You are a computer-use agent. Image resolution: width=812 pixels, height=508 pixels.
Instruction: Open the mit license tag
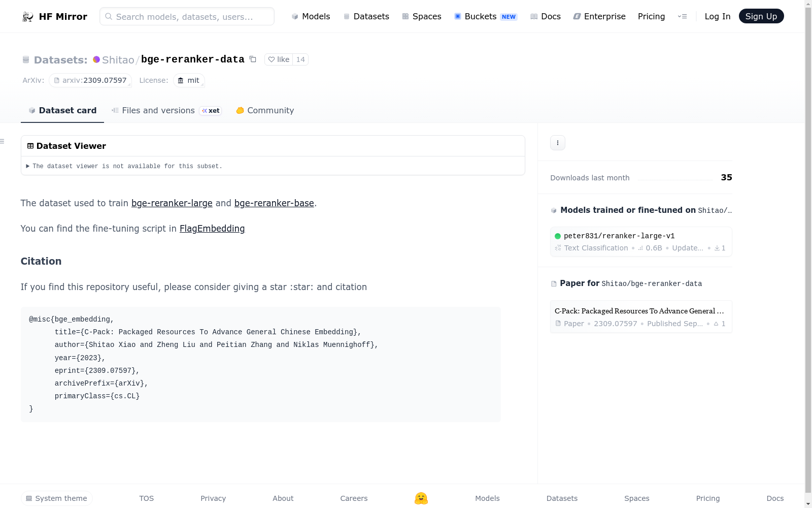point(189,80)
